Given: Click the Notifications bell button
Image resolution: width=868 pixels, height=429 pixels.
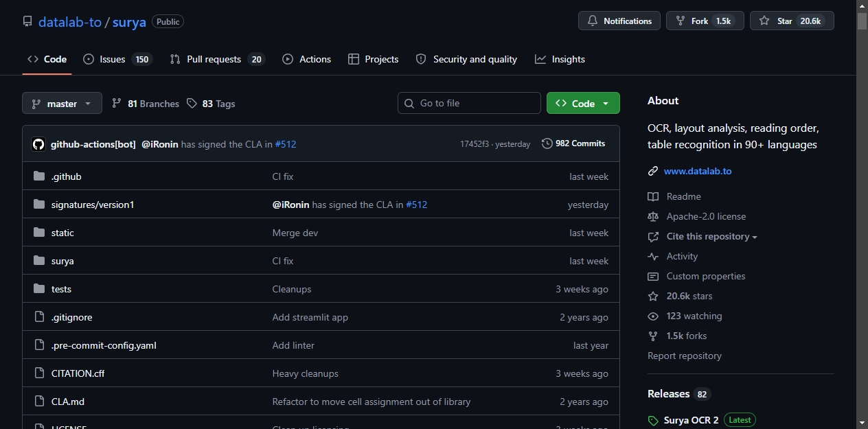Looking at the screenshot, I should tap(619, 21).
